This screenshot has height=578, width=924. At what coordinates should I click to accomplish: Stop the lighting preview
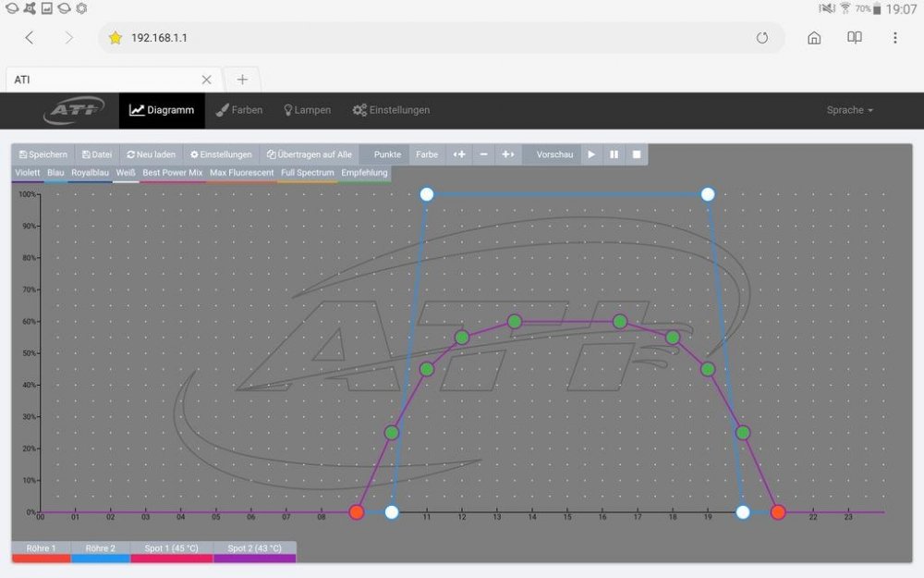click(636, 154)
